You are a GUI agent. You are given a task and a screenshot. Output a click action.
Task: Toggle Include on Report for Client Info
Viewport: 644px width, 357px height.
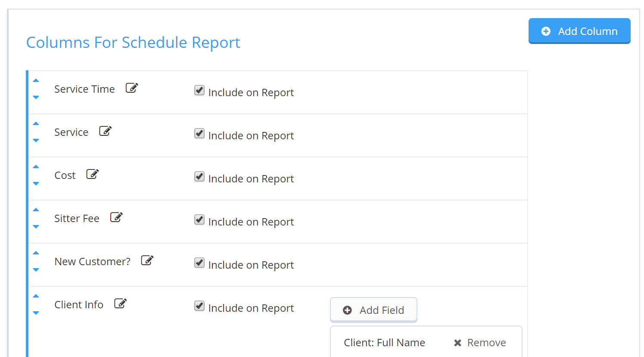click(199, 306)
